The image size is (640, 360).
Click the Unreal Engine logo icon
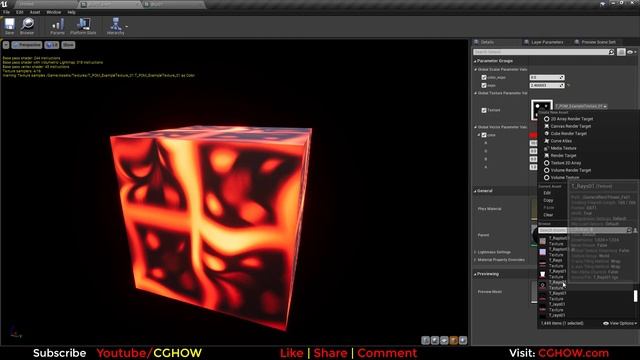[4, 4]
